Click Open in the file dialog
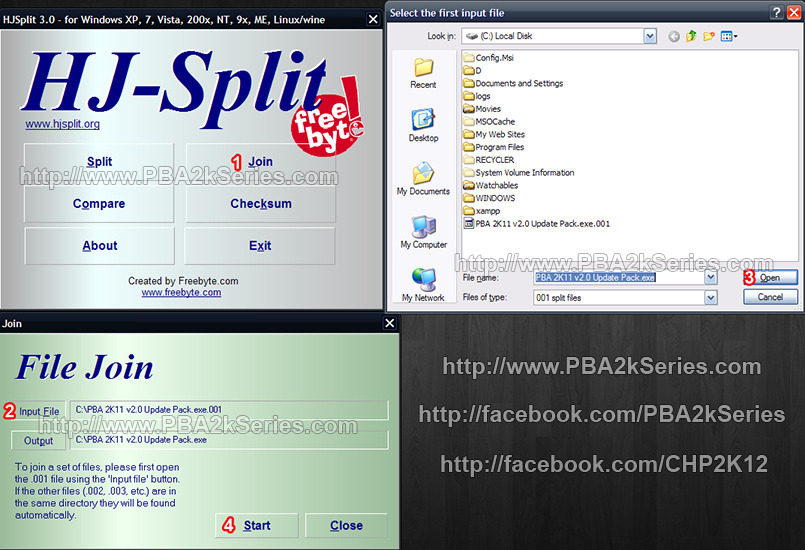The width and height of the screenshot is (805, 550). [770, 278]
